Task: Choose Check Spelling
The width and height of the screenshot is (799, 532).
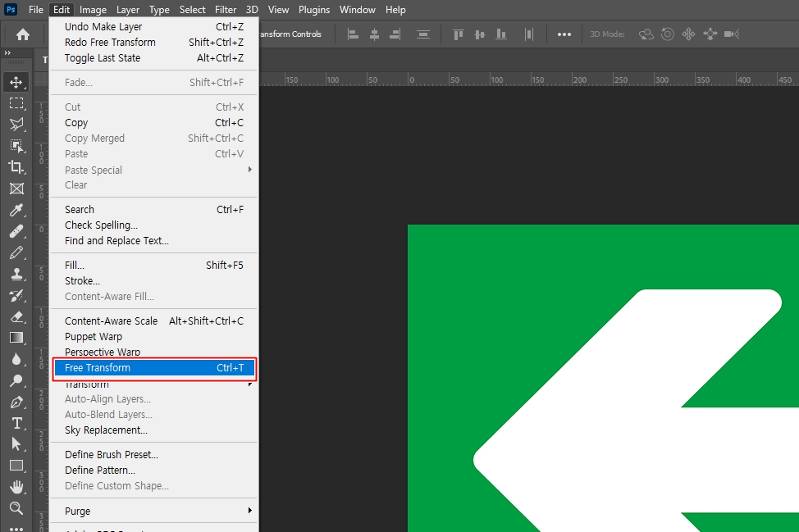Action: [154, 225]
